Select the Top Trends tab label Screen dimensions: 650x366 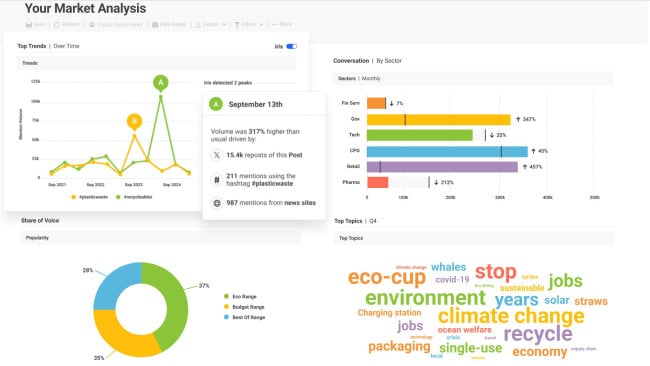coord(32,46)
